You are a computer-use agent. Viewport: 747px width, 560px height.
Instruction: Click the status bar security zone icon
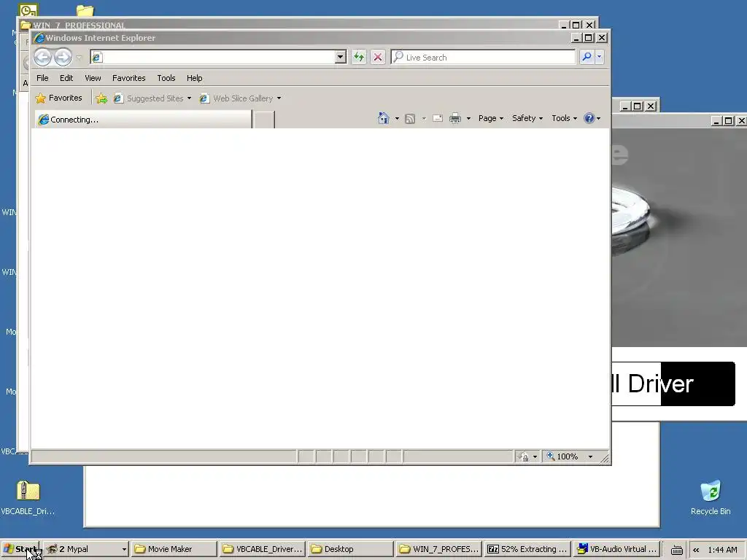click(524, 456)
